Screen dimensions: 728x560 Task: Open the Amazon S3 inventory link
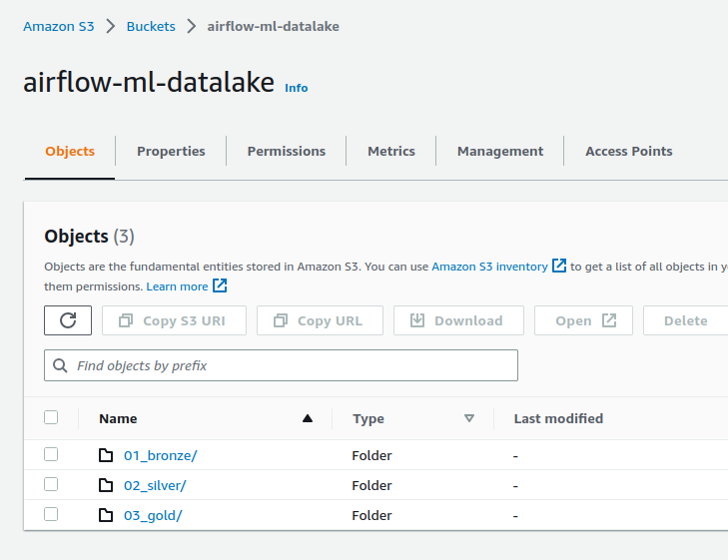coord(489,267)
